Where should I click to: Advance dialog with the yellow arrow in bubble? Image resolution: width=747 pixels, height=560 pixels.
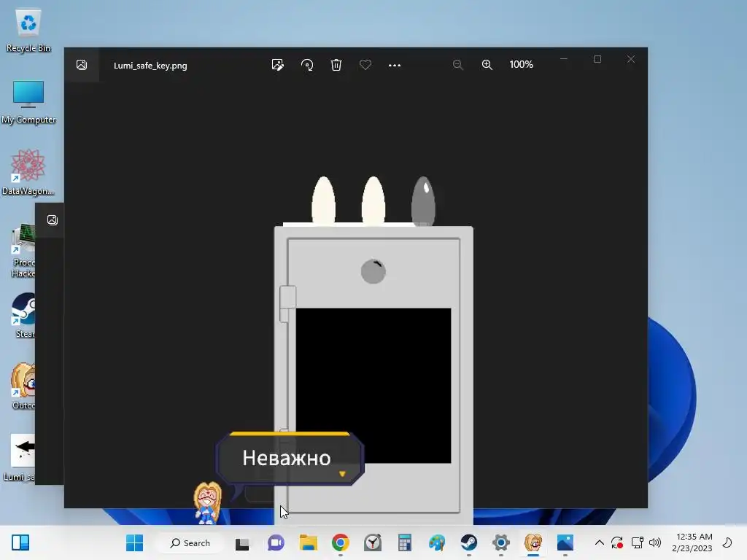[x=342, y=474]
